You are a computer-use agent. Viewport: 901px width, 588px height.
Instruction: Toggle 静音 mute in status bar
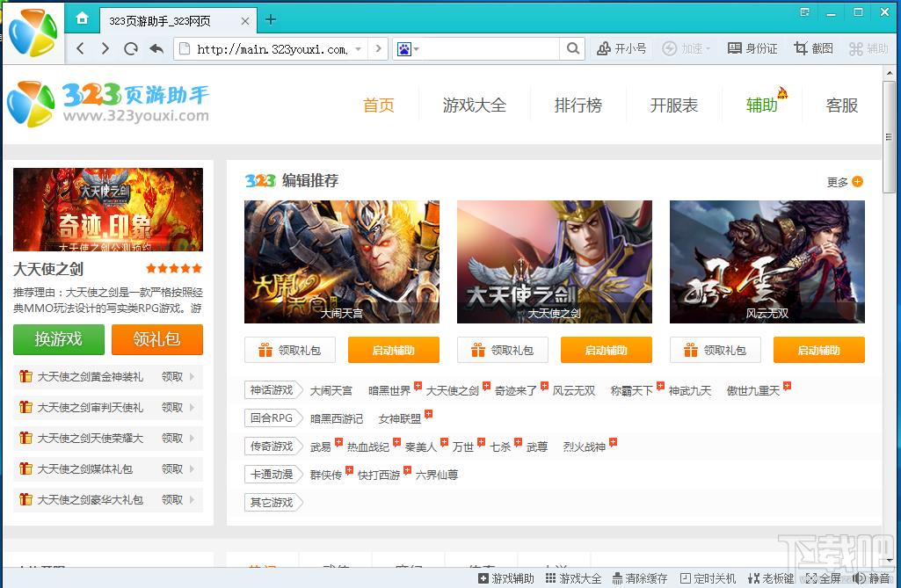(x=872, y=578)
